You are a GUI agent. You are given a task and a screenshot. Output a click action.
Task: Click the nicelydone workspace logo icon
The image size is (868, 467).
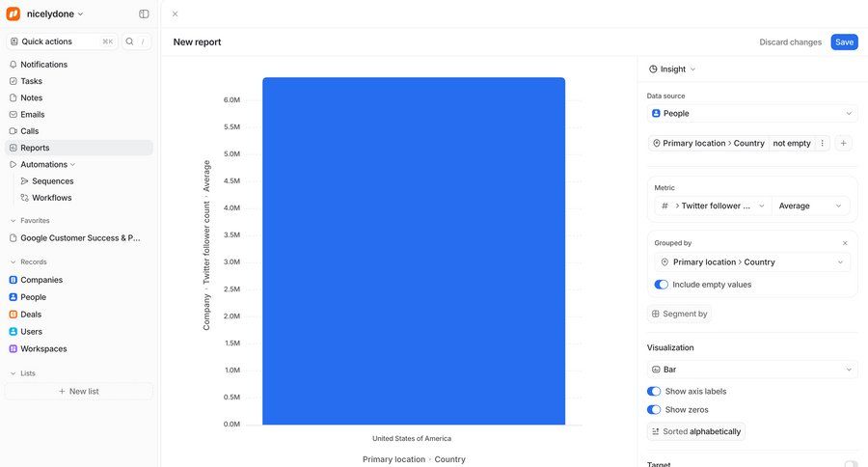point(14,14)
